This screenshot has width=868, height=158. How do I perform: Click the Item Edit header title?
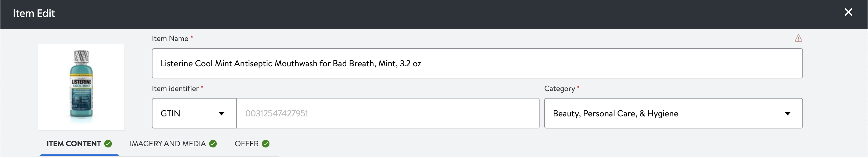tap(34, 14)
